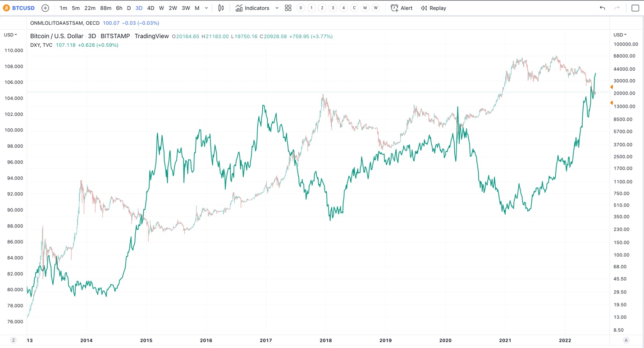
Task: Expand the indicators favorites dropdown arrow
Action: coord(277,8)
